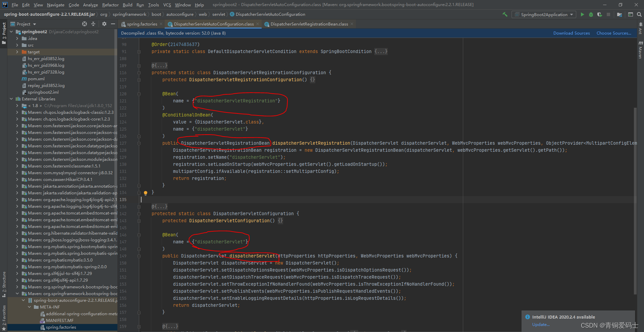Open Run Anything icon in toolbar
Viewport: 644px width, 332px height.
point(631,14)
